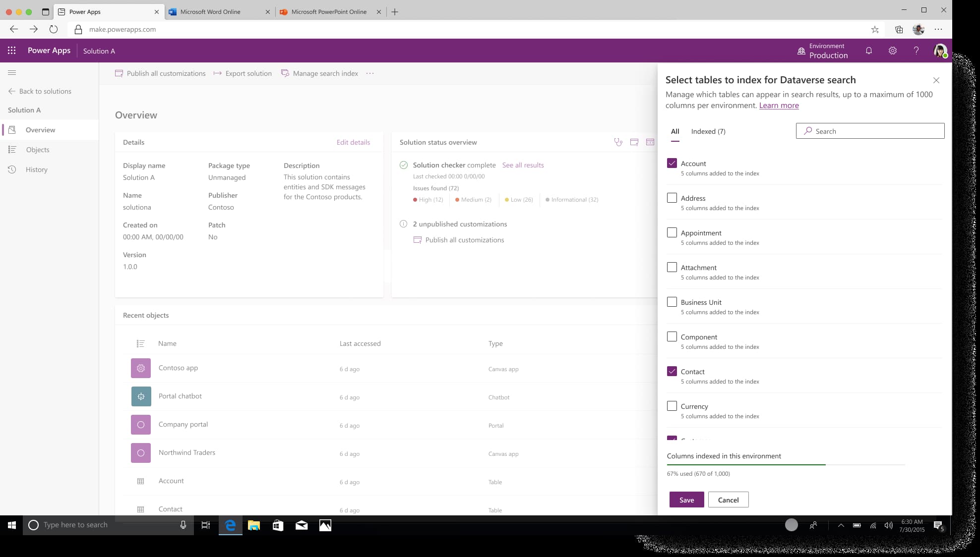Toggle the Account table checkbox
Screen dimensions: 980x557
point(672,163)
